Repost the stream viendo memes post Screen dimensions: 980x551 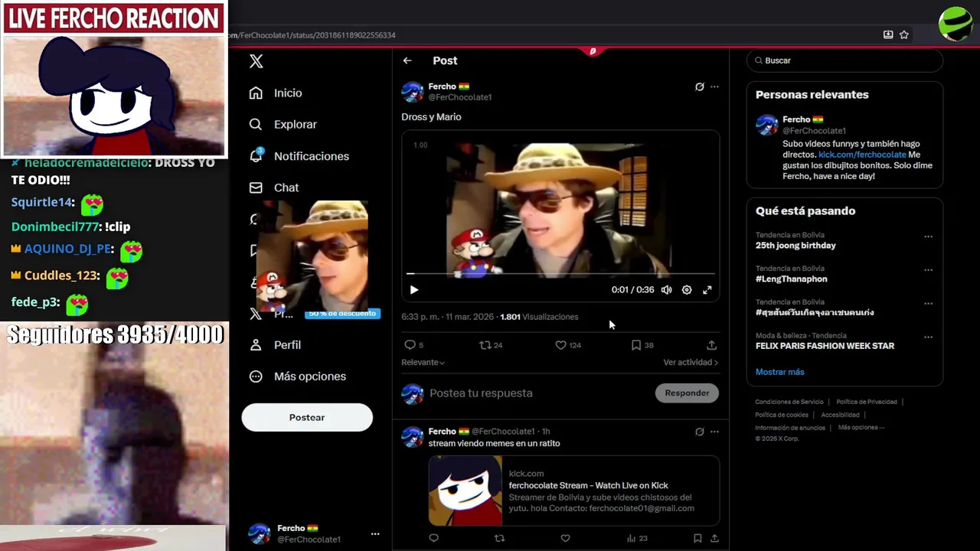tap(499, 538)
